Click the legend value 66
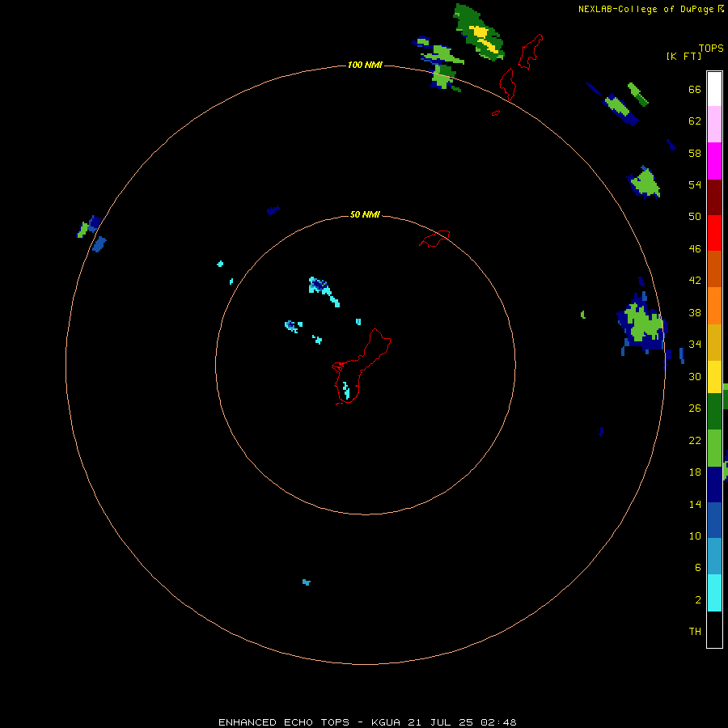This screenshot has width=728, height=728. pyautogui.click(x=695, y=89)
